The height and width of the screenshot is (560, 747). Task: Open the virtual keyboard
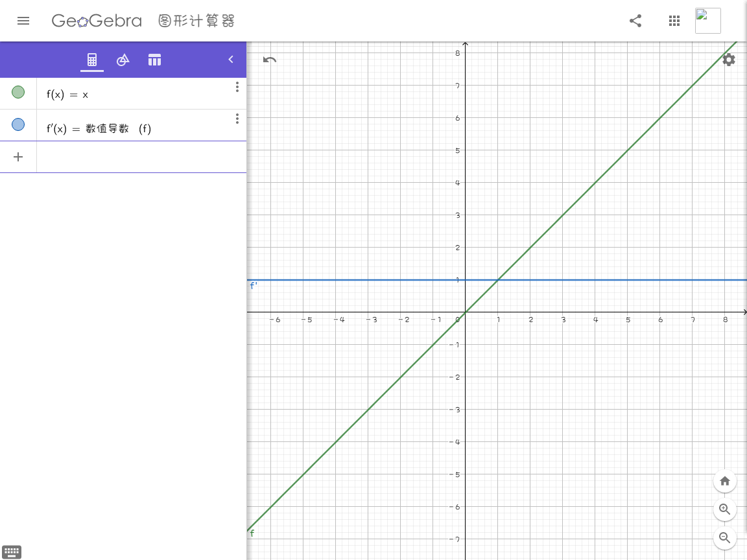(x=12, y=552)
